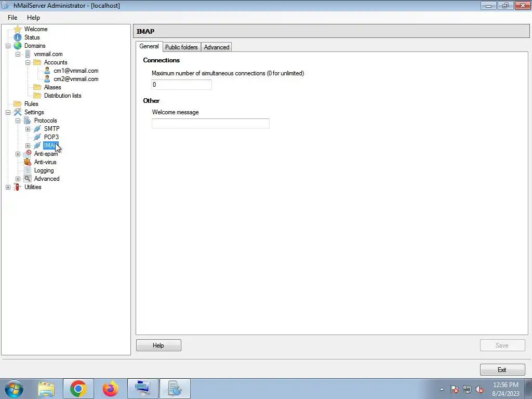Image resolution: width=532 pixels, height=399 pixels.
Task: Select the Rules label in tree
Action: [x=31, y=104]
